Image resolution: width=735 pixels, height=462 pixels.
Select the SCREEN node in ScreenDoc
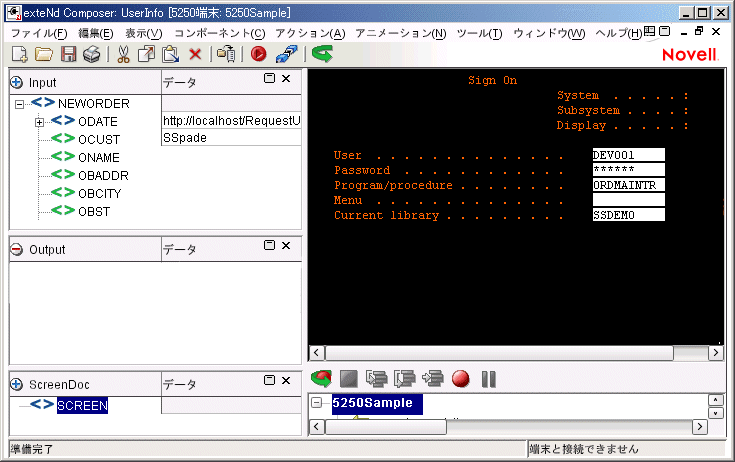pyautogui.click(x=82, y=405)
